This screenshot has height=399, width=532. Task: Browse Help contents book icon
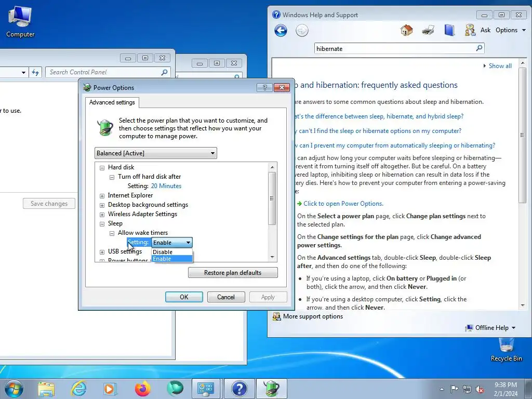click(x=449, y=30)
